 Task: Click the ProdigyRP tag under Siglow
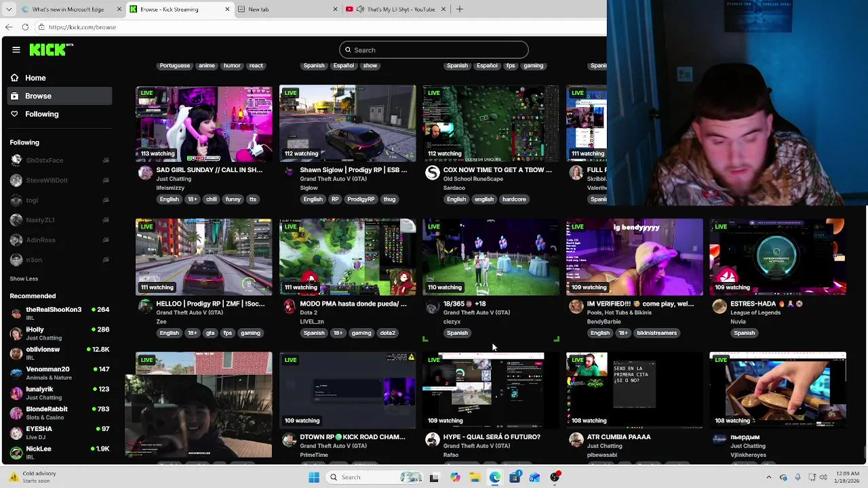(x=361, y=199)
